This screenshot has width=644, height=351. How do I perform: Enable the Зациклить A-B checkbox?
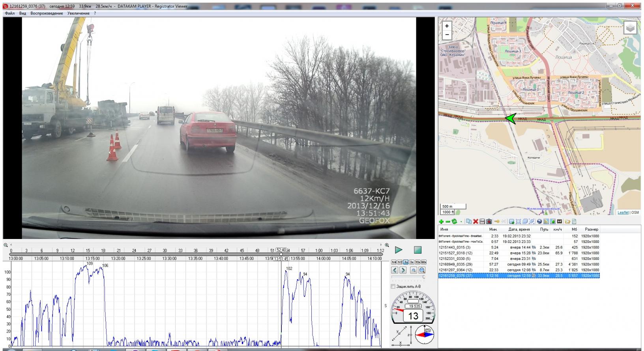[393, 286]
